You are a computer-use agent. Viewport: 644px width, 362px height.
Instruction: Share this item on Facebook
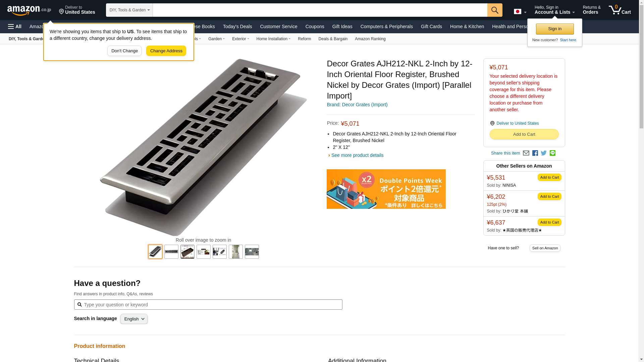click(535, 153)
